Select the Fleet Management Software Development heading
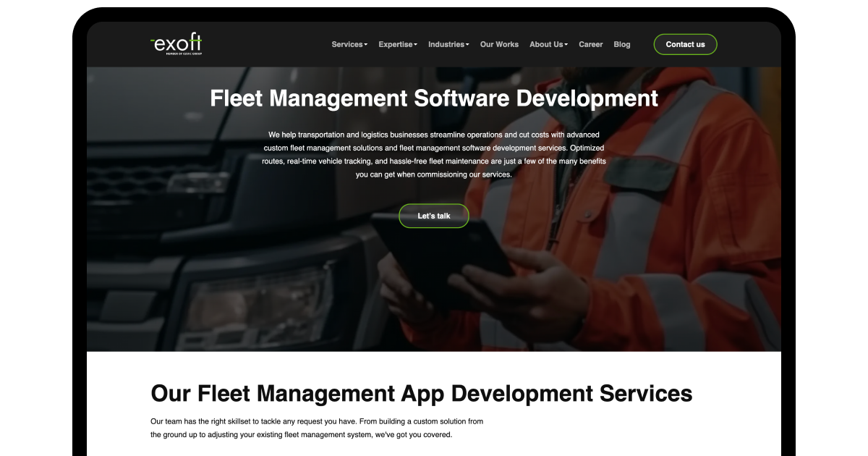This screenshot has width=868, height=456. [x=434, y=98]
